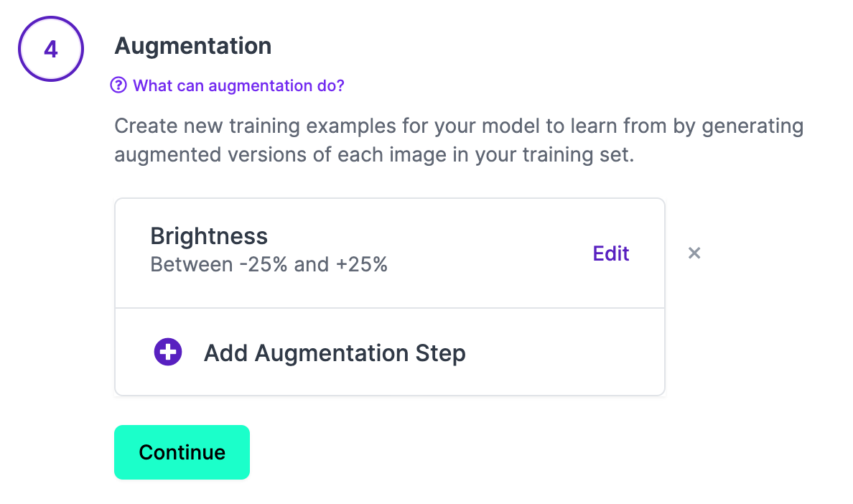
Task: Open the Brightness range between -25% and +25%
Action: tap(269, 264)
